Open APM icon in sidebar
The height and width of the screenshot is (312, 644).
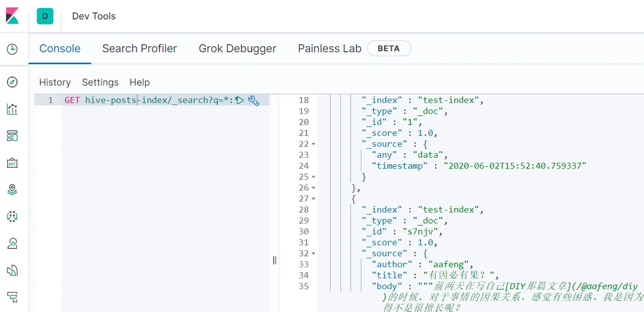[x=12, y=297]
